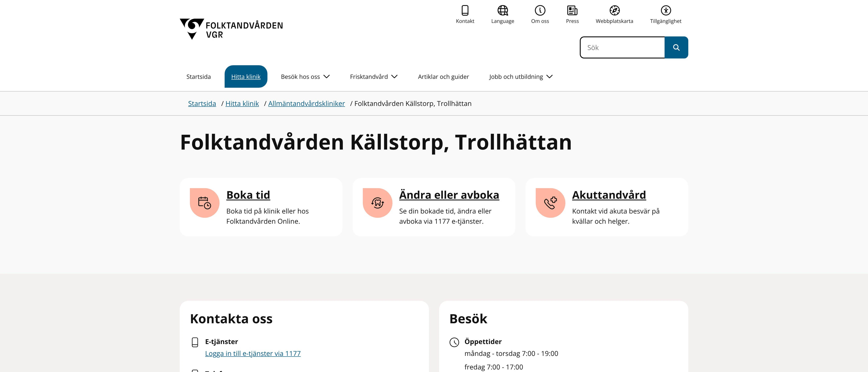Viewport: 868px width, 372px height.
Task: Open the Webbplatskarta compass icon
Action: coord(615,10)
